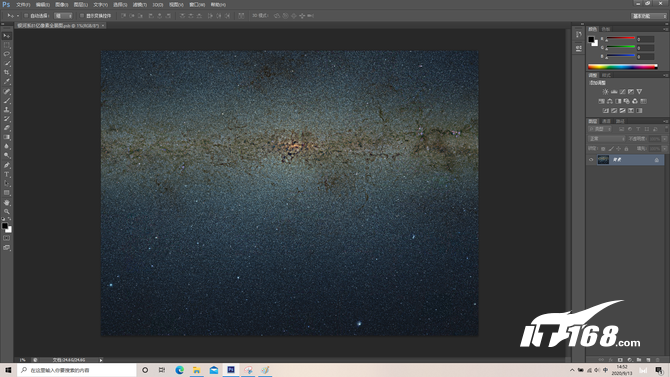Open the Layers panel flyout menu

coord(666,121)
